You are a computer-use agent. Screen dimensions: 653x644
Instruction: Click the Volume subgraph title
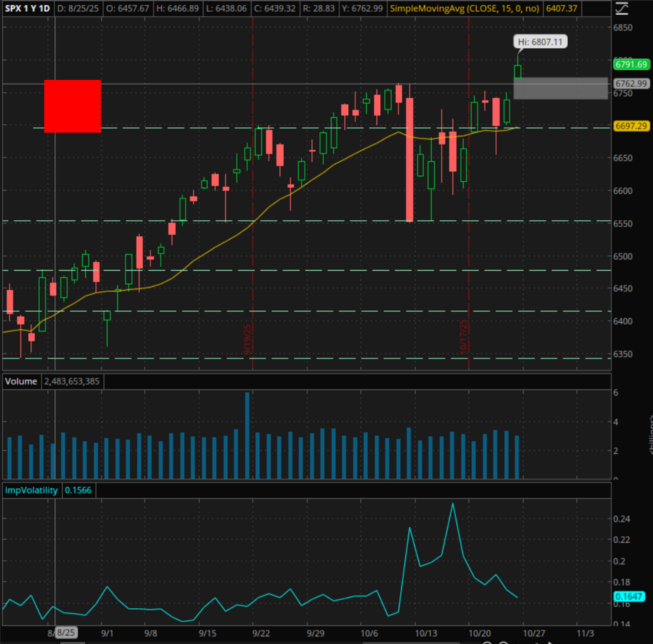pos(21,381)
